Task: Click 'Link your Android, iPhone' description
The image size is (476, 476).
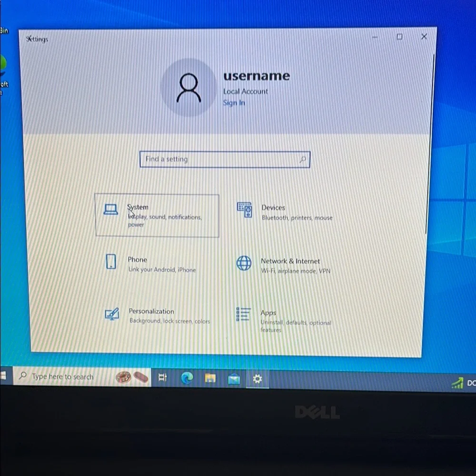Action: click(162, 269)
